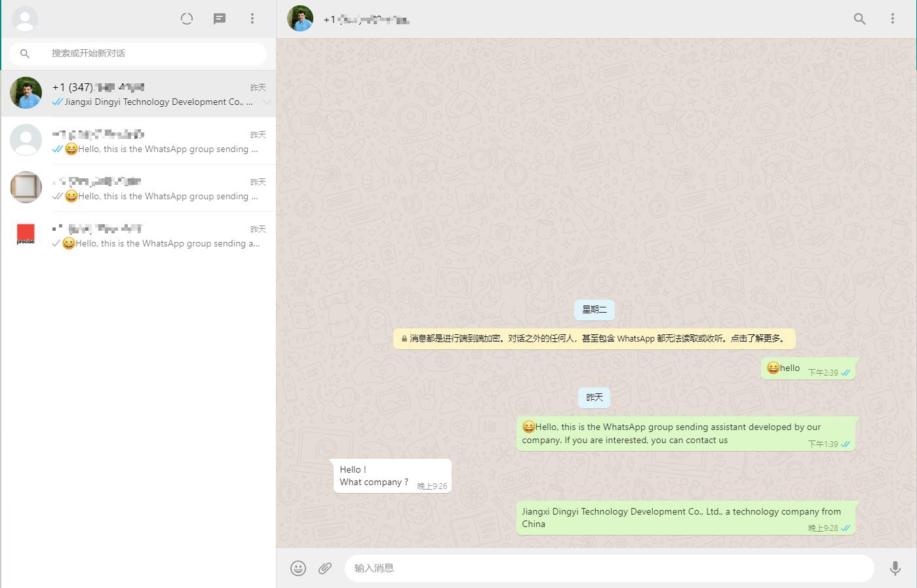917x588 pixels.
Task: Open the emoji picker next to the message box
Action: [298, 568]
